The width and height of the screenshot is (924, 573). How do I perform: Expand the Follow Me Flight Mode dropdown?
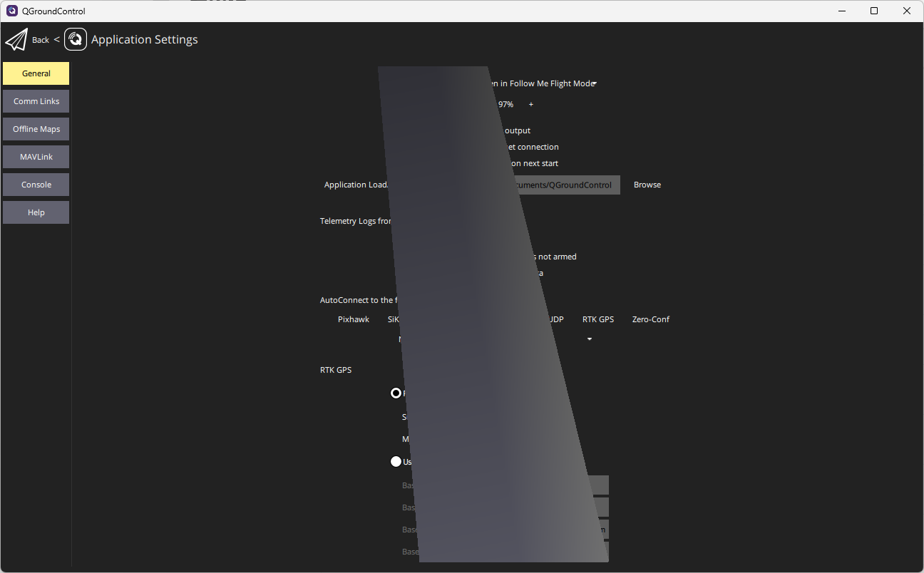pos(594,84)
